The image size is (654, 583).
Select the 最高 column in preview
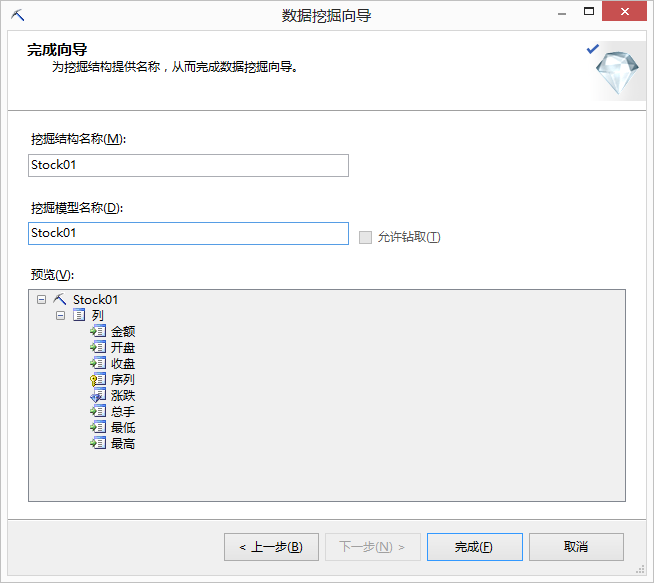[x=123, y=444]
